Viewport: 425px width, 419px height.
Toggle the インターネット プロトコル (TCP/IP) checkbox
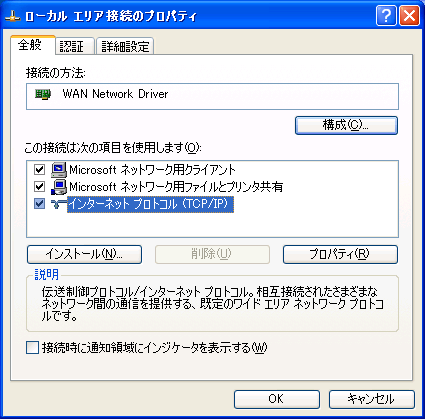click(39, 203)
